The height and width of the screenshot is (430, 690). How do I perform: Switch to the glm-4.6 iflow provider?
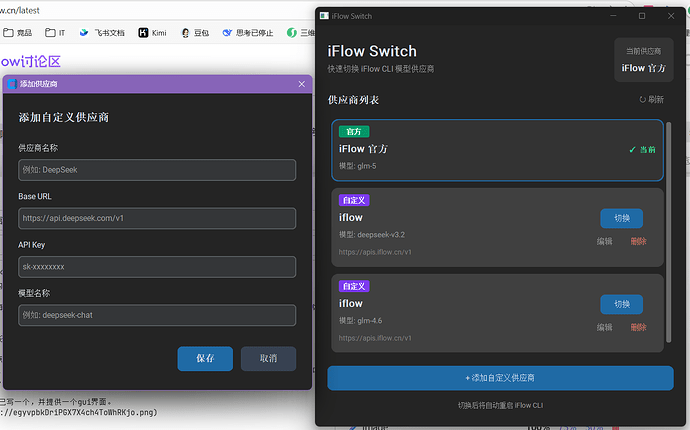click(x=621, y=304)
